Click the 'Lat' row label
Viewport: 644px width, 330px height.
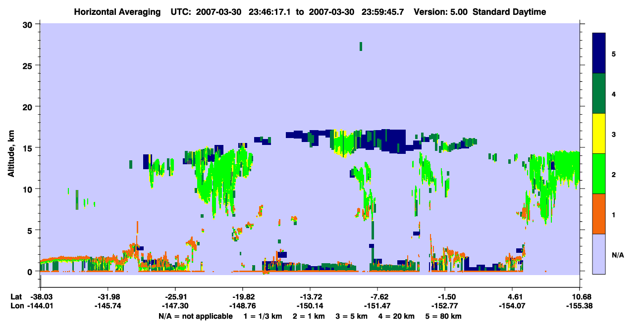click(16, 297)
